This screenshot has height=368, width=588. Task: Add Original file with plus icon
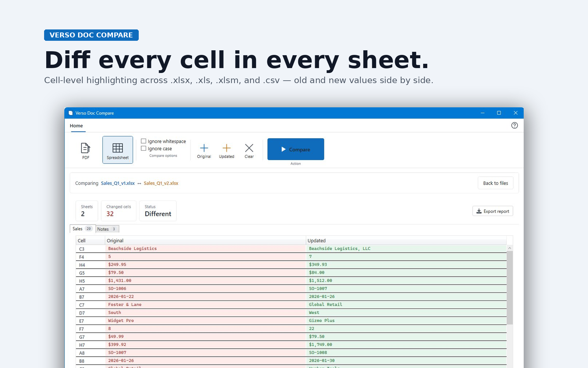click(x=204, y=151)
